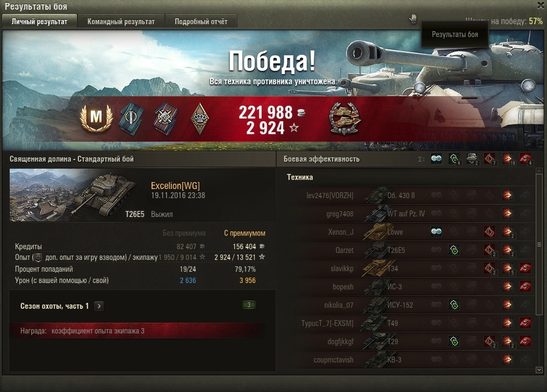Click the destroyed vehicles summary icon showing 4
Viewport: 547px width, 392px height.
pyautogui.click(x=525, y=159)
